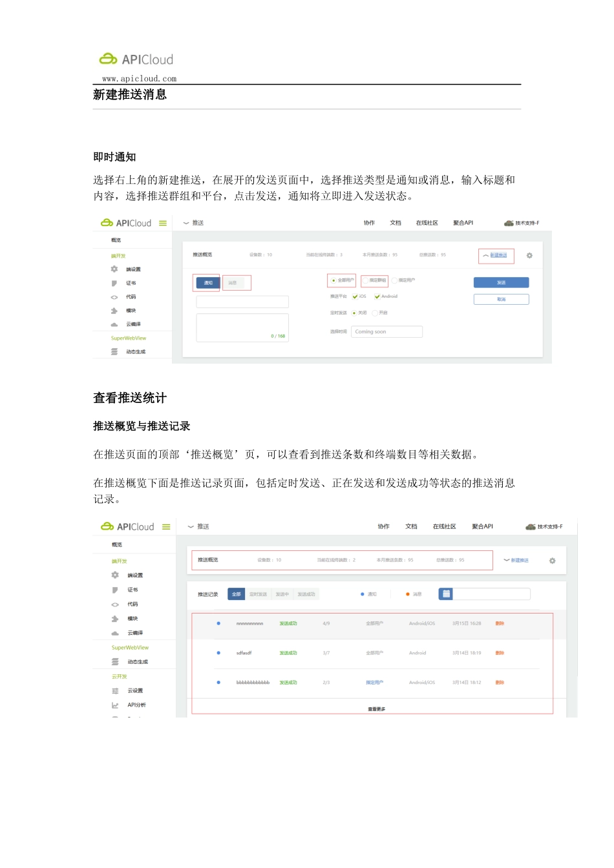Click the 动态生成 stack icon in the new-push form sidebar
The image size is (614, 868).
(114, 352)
